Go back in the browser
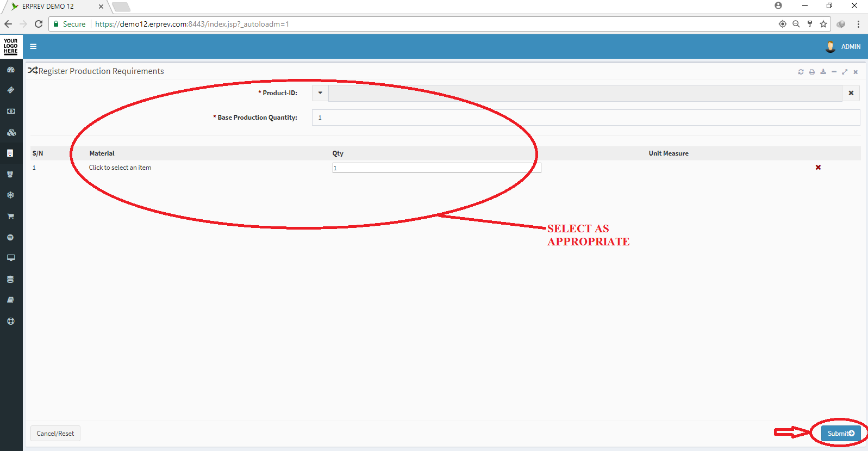 8,24
